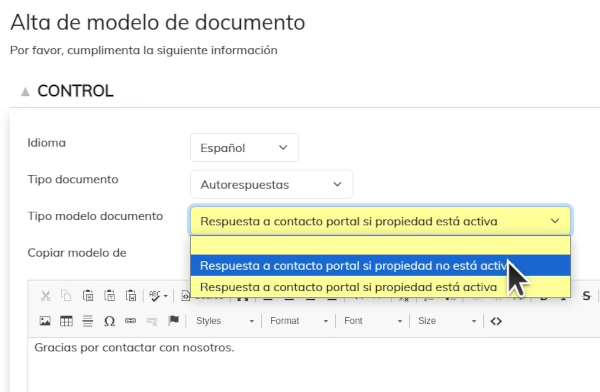The image size is (600, 392).
Task: Click Paste as plain text icon
Action: click(109, 296)
